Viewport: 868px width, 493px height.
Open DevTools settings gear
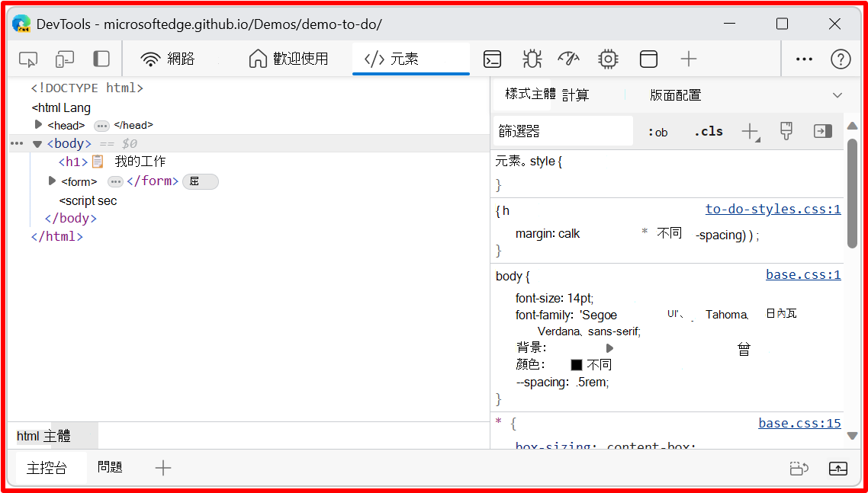[x=607, y=59]
